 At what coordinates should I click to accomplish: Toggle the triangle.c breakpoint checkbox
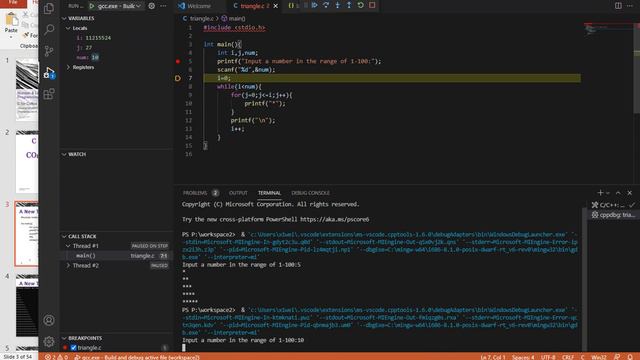[x=73, y=348]
